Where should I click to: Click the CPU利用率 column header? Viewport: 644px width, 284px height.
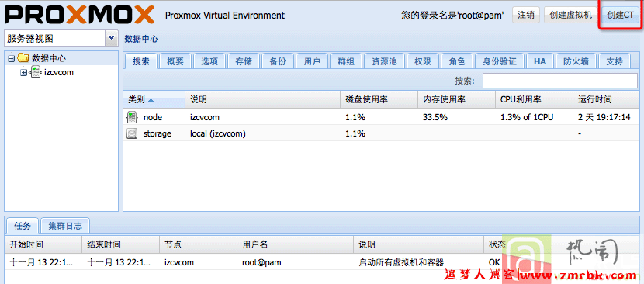534,99
